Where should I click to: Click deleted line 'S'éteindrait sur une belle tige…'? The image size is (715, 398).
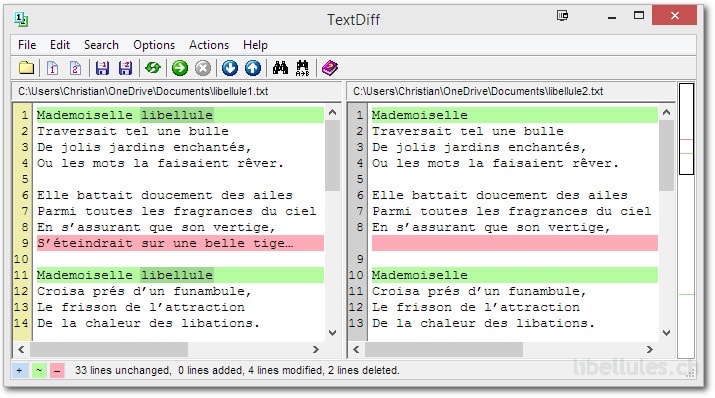click(x=180, y=243)
